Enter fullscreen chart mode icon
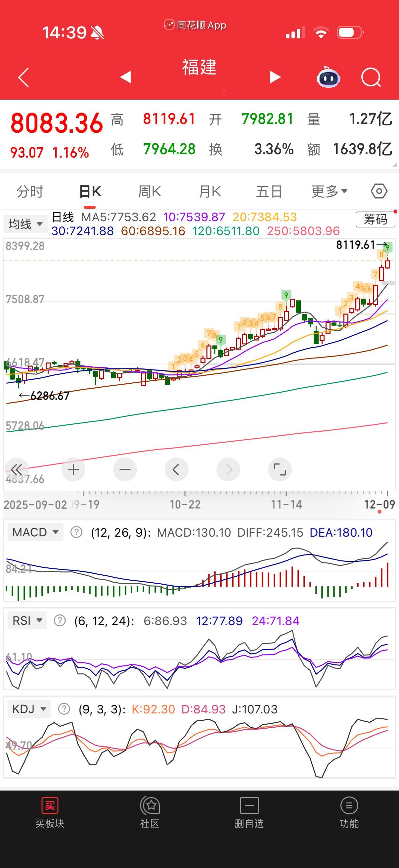Viewport: 399px width, 868px height. pos(280,469)
